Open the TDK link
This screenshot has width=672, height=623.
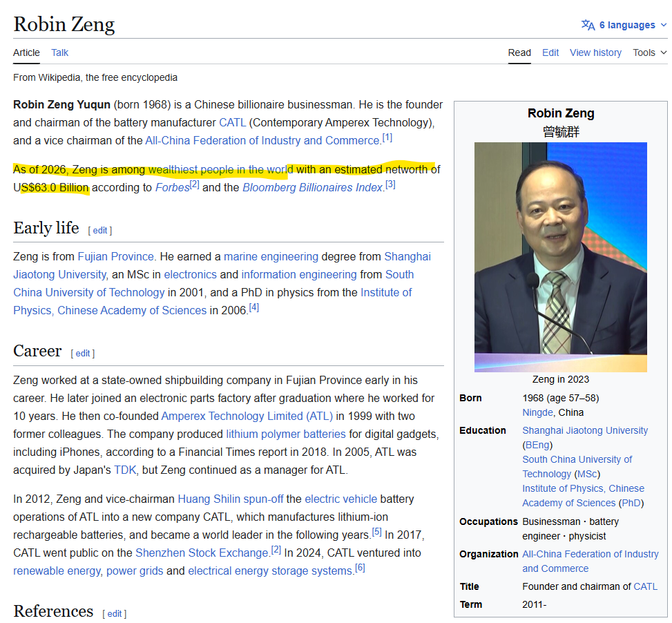[x=125, y=470]
